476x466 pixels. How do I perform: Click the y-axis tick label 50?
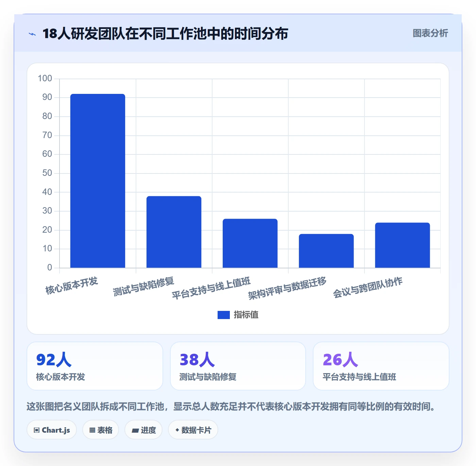tap(47, 173)
